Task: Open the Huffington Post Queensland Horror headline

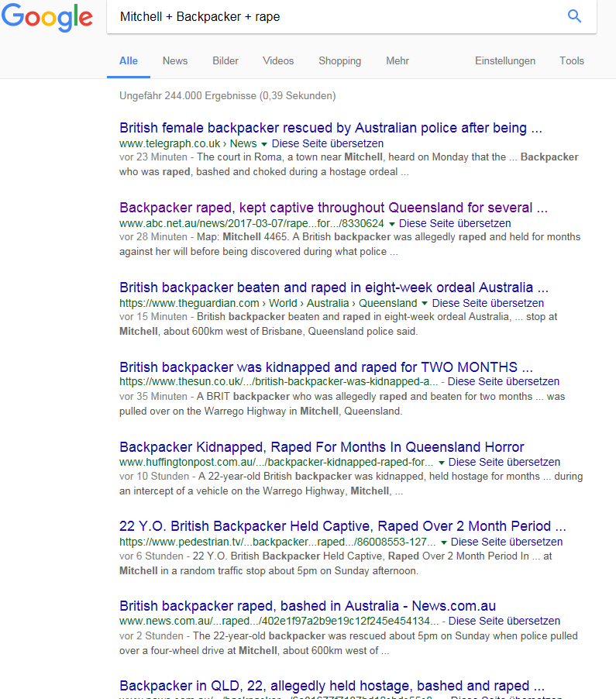Action: 322,447
